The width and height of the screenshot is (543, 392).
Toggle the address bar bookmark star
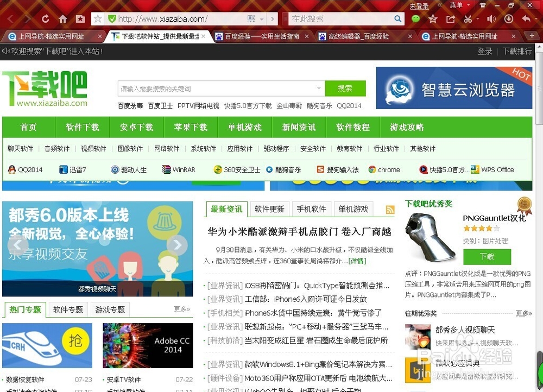click(98, 18)
